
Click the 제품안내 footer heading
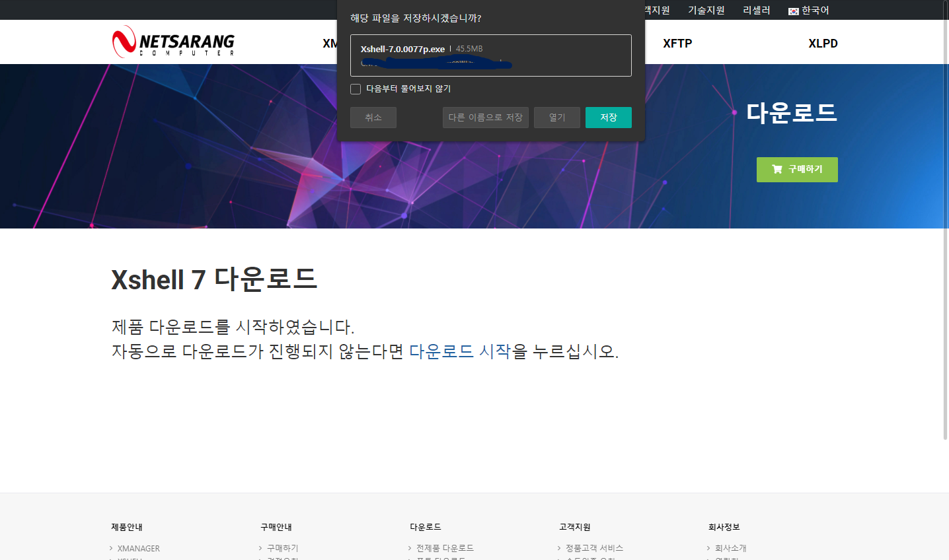127,527
